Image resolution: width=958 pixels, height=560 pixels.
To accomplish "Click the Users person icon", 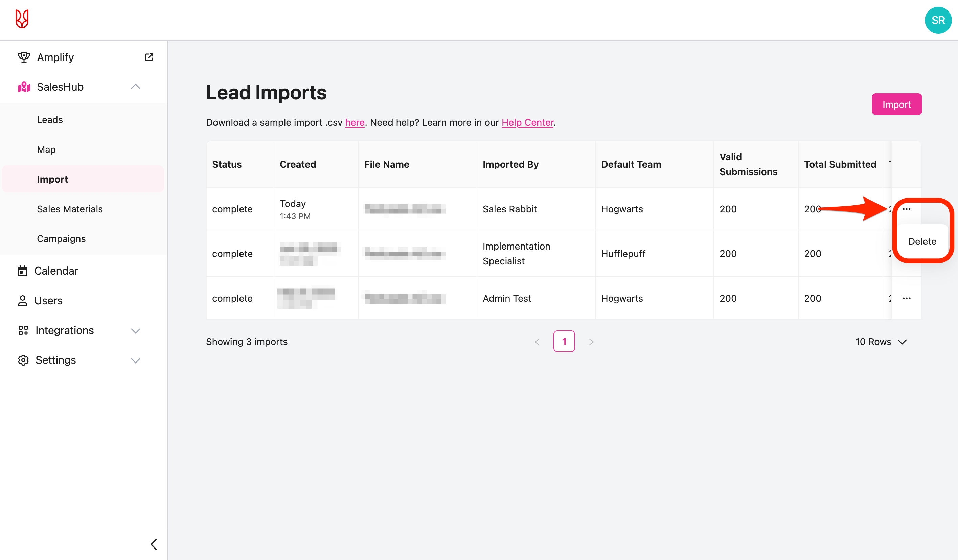I will (x=23, y=301).
